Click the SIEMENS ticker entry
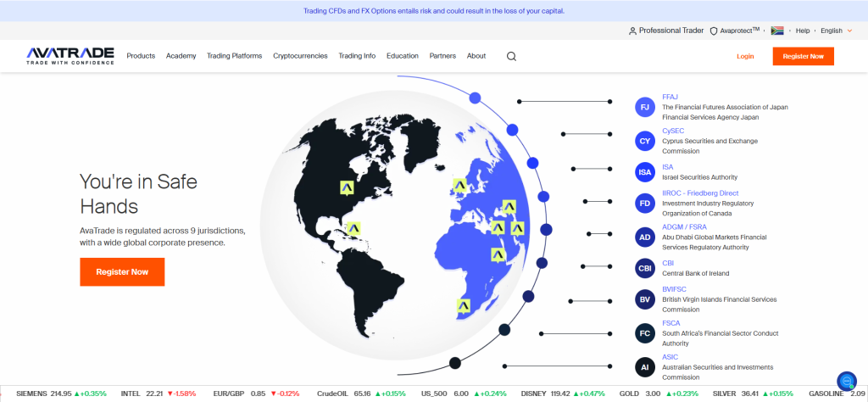 click(x=61, y=394)
